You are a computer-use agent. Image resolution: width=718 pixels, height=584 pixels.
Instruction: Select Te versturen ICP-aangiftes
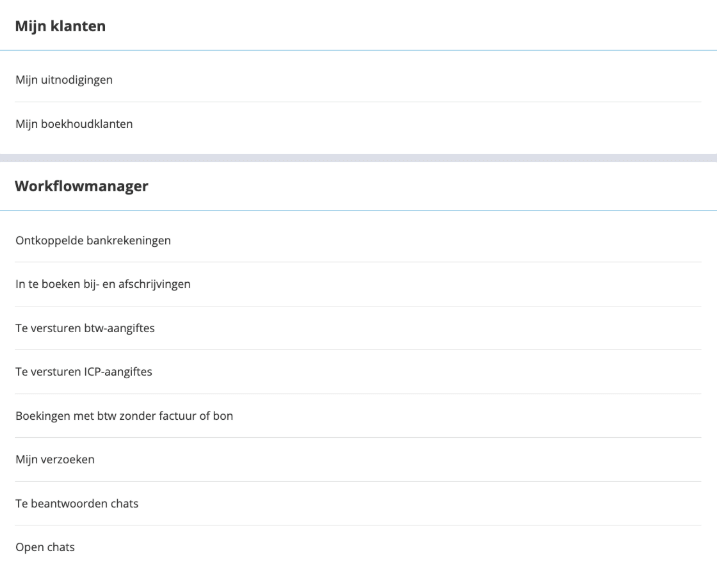coord(84,372)
